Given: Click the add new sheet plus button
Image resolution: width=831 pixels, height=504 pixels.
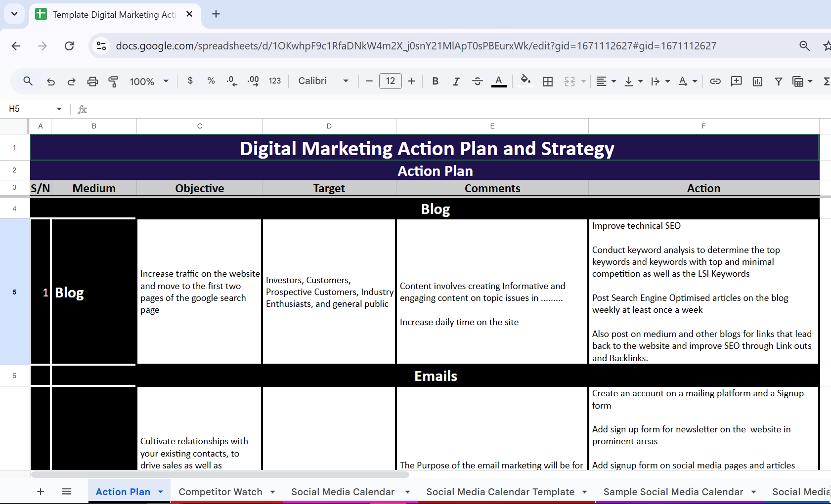Looking at the screenshot, I should [x=41, y=492].
